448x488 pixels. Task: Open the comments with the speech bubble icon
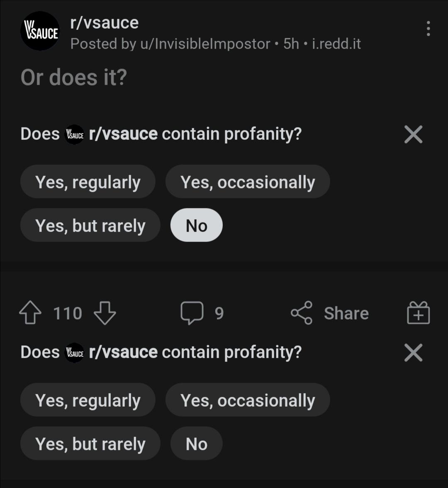pyautogui.click(x=192, y=313)
